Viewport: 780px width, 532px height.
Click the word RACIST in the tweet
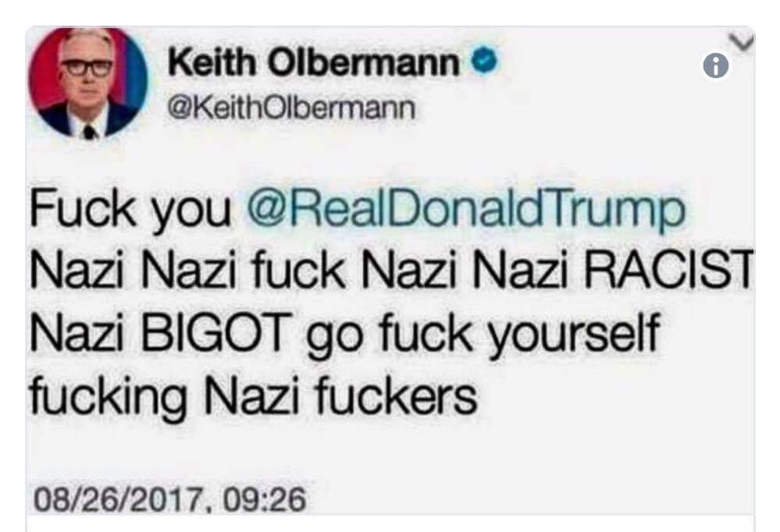click(668, 271)
